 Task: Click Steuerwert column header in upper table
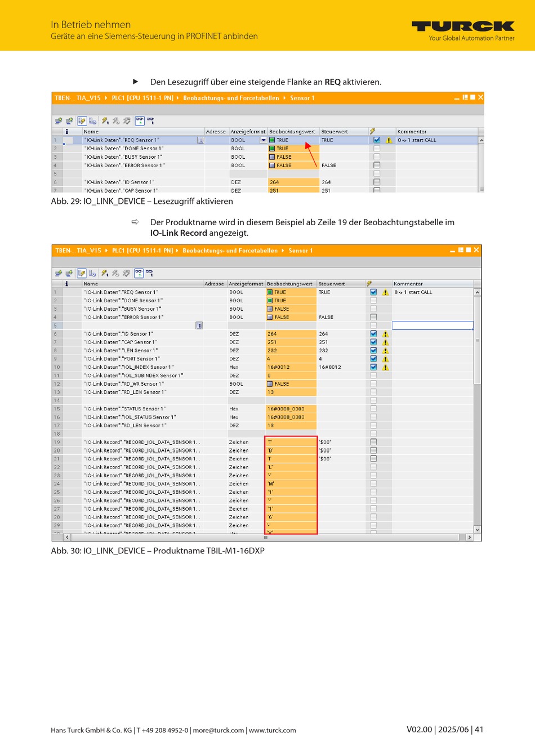tap(344, 132)
